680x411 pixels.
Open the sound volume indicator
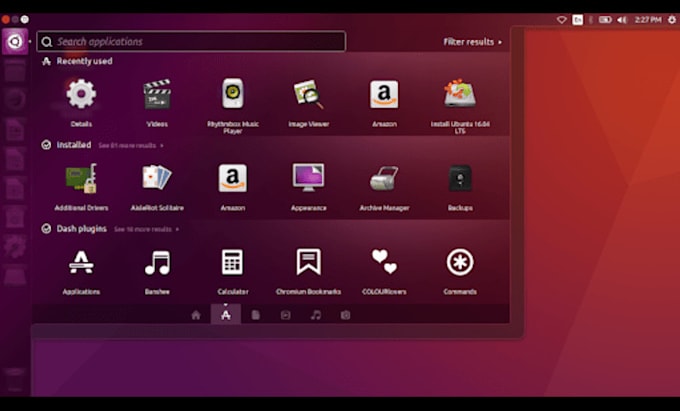tap(622, 20)
